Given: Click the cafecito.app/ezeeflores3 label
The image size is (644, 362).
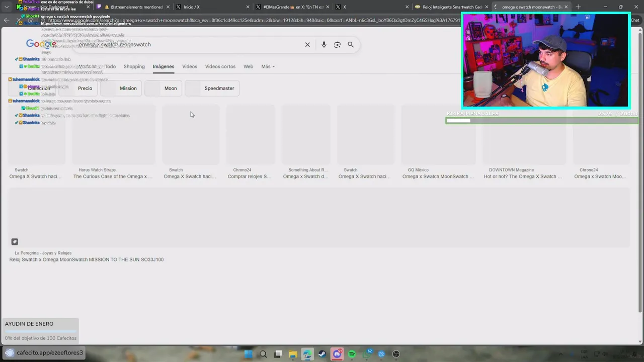Looking at the screenshot, I should (x=50, y=353).
